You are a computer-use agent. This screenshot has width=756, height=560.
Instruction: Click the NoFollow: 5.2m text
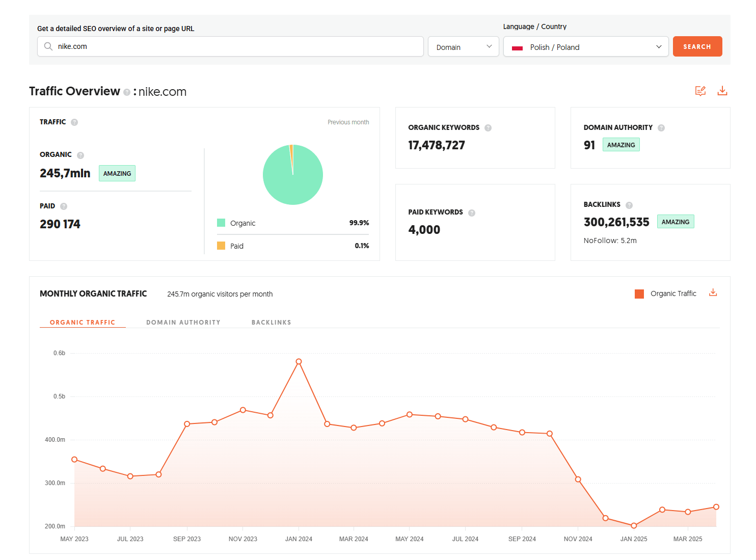610,241
